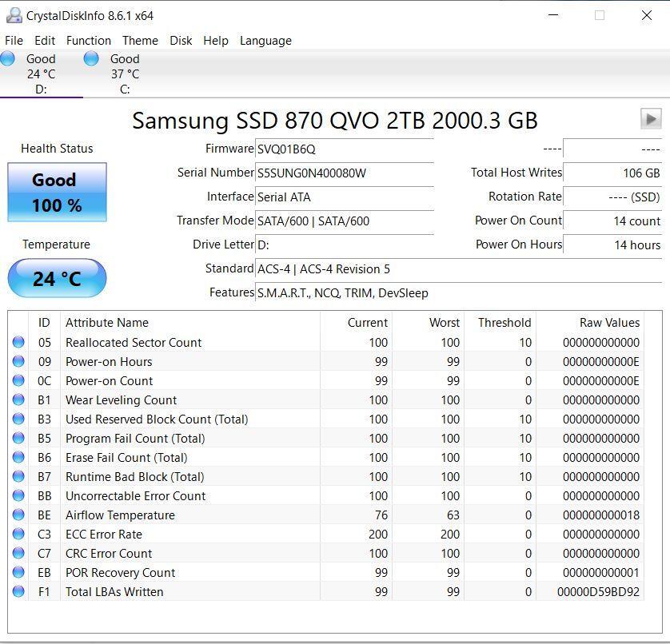Screen dimensions: 670x644
Task: Click the Rotation Rate value ---- (SSD)
Action: [612, 197]
